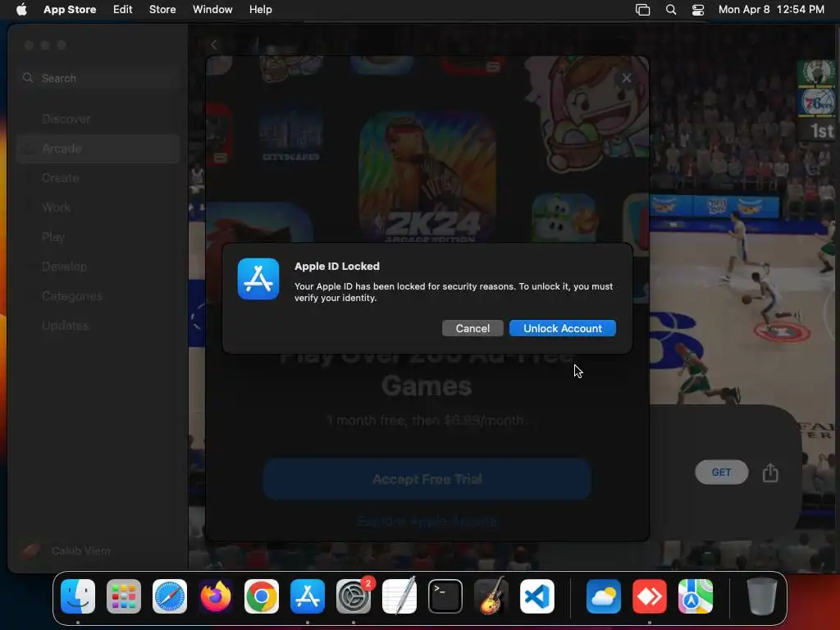Click the App Store search field

click(x=98, y=78)
